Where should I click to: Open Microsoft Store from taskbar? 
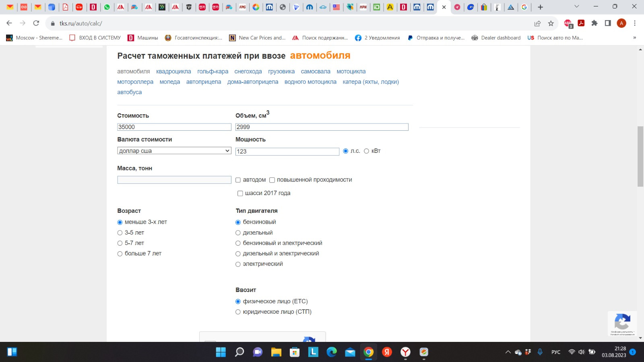[295, 352]
